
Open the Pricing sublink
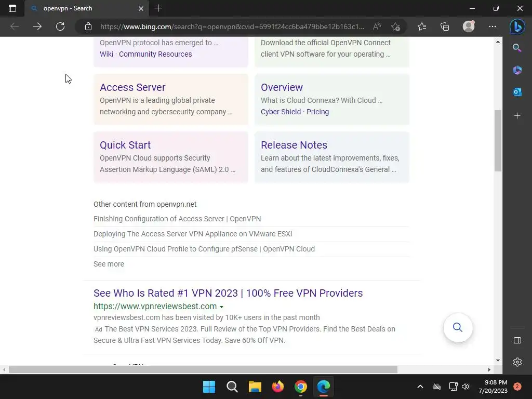[x=317, y=112]
